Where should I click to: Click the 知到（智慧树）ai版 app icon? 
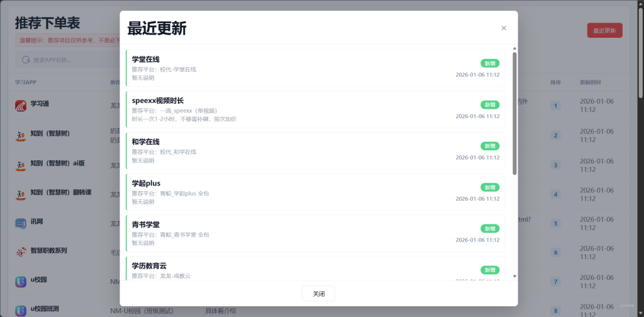[21, 165]
